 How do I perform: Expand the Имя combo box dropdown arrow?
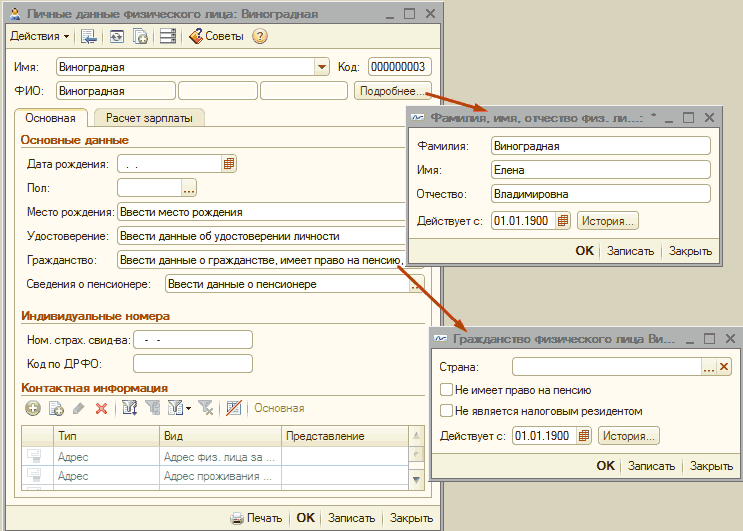pos(322,67)
